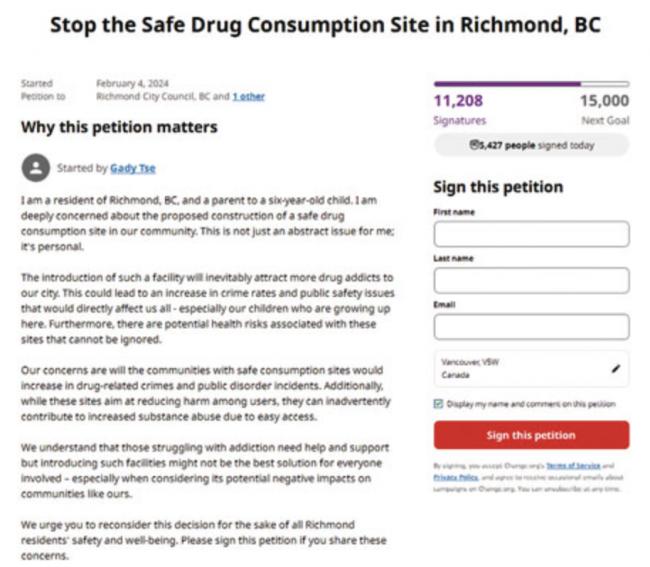Click into the Email field
The height and width of the screenshot is (567, 650).
[x=530, y=327]
